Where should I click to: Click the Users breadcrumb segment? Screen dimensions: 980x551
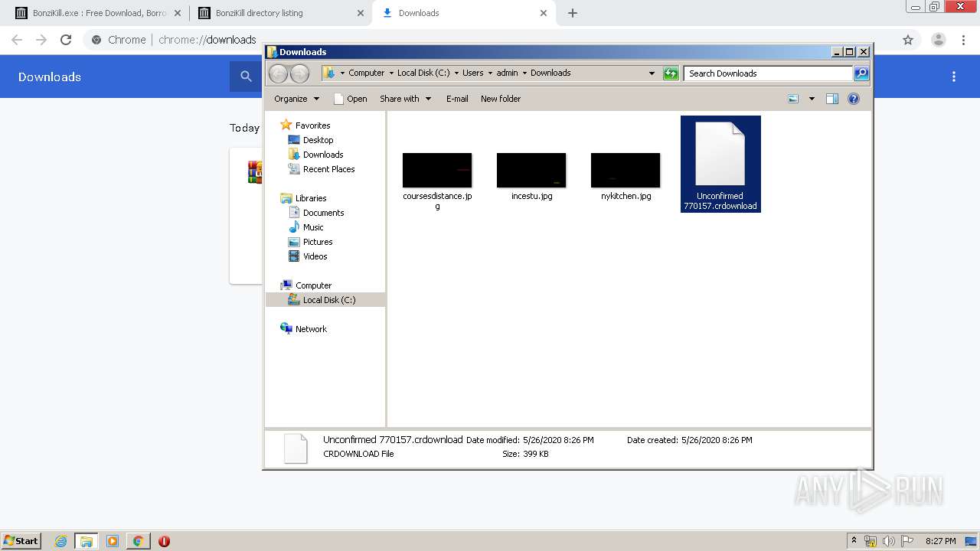(x=472, y=73)
